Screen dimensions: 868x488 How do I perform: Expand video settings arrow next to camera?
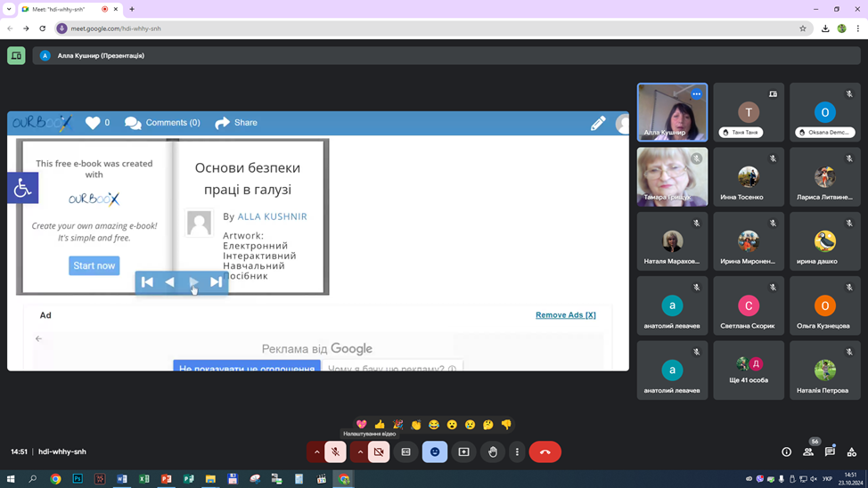pos(360,452)
